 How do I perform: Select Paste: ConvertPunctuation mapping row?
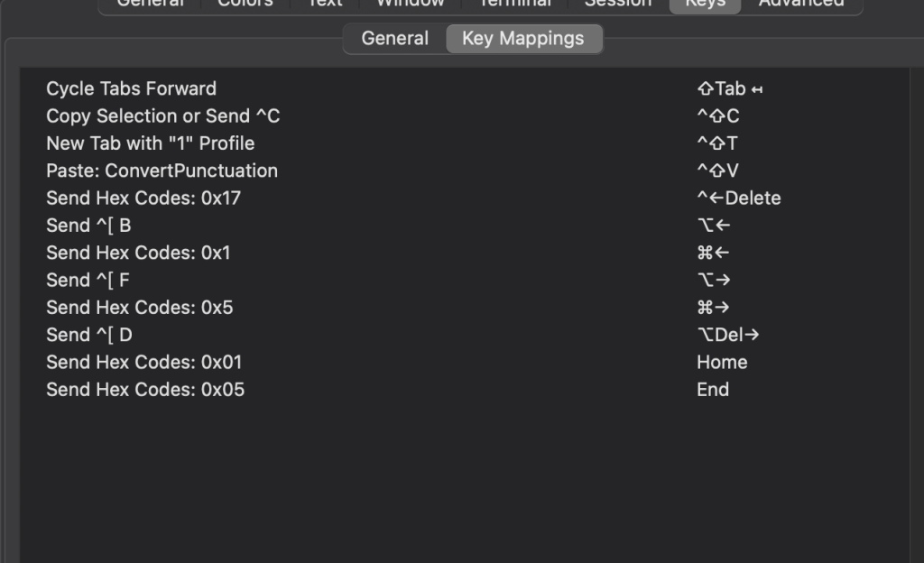(465, 171)
